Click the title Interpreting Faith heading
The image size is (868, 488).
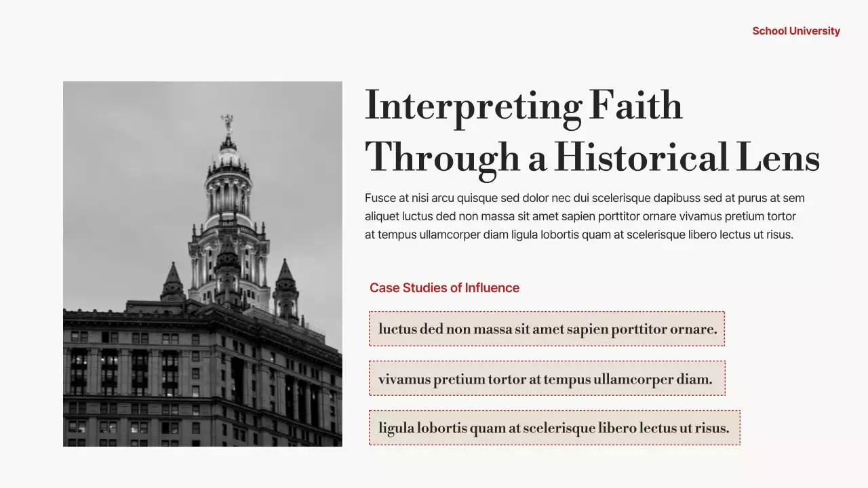click(x=523, y=105)
